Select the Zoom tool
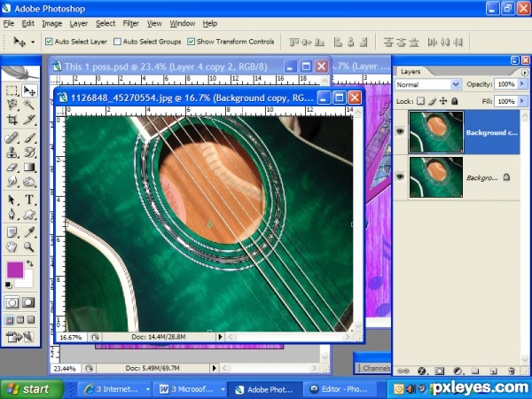This screenshot has width=532, height=399. pos(29,246)
